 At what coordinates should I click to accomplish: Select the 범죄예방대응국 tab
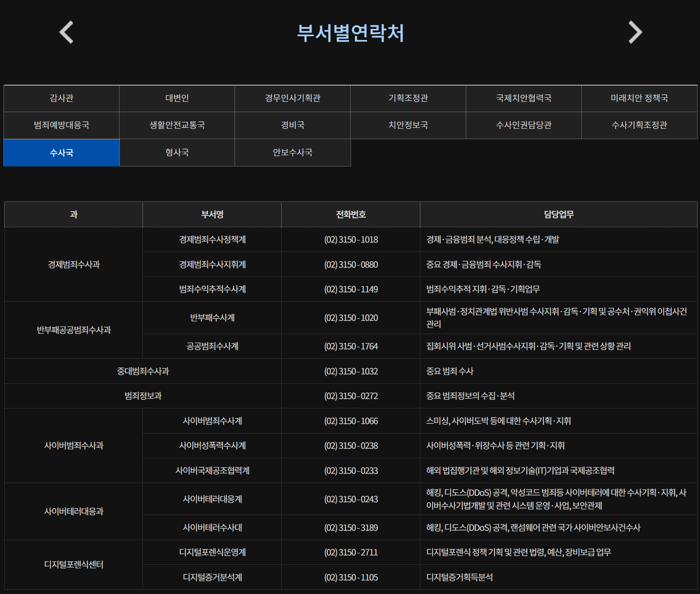(x=62, y=125)
